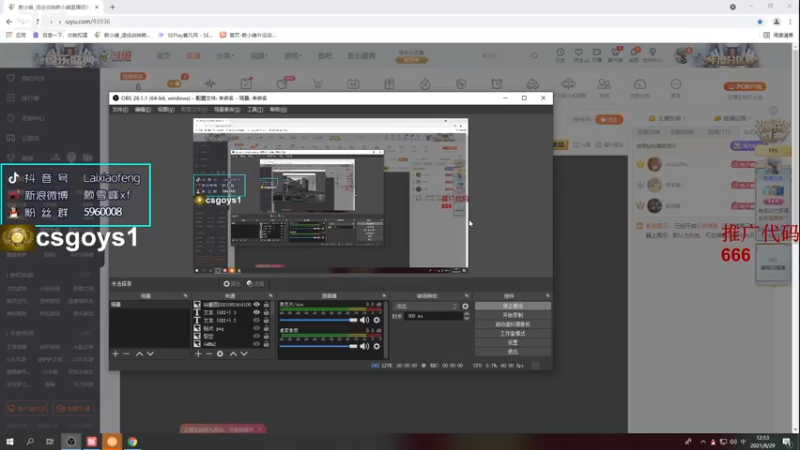800x450 pixels.
Task: Click the shopping cart icon on Douyu page
Action: click(x=318, y=84)
